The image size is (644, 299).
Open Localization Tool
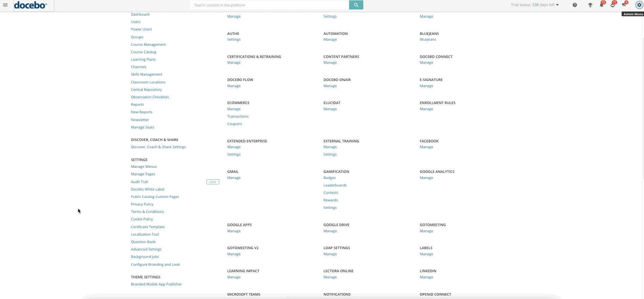click(x=145, y=234)
